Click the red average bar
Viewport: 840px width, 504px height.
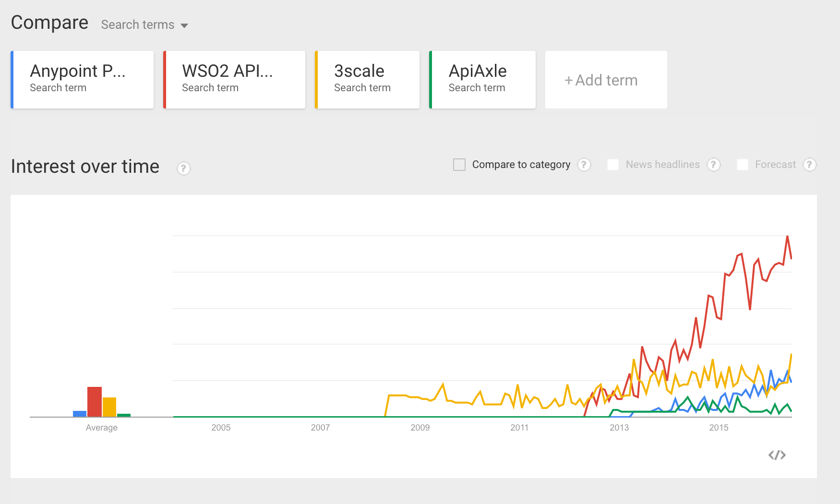pos(95,402)
